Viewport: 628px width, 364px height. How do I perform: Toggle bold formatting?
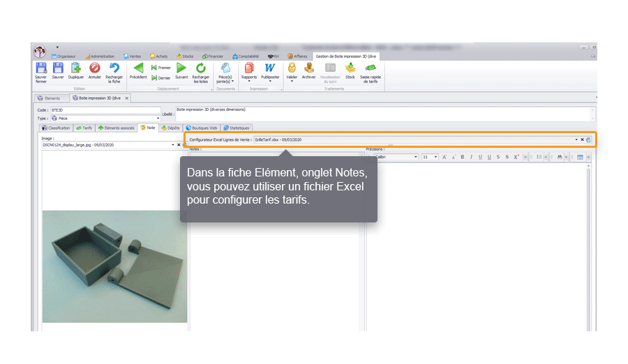[x=462, y=157]
